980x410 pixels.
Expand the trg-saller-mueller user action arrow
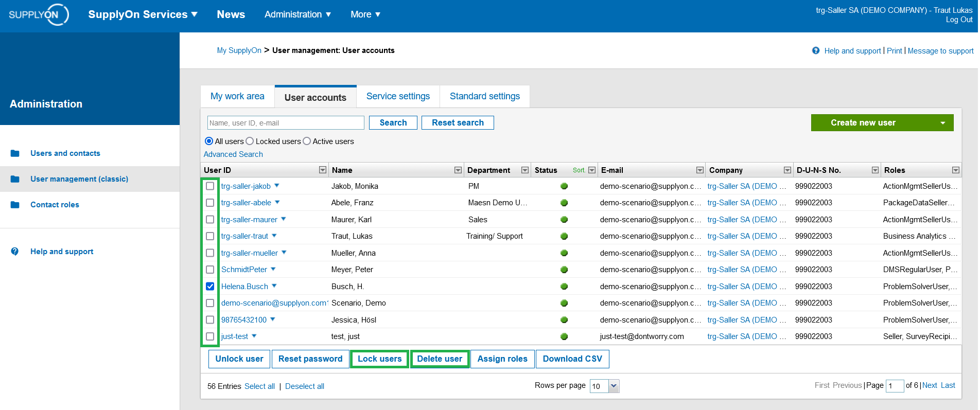pos(284,253)
